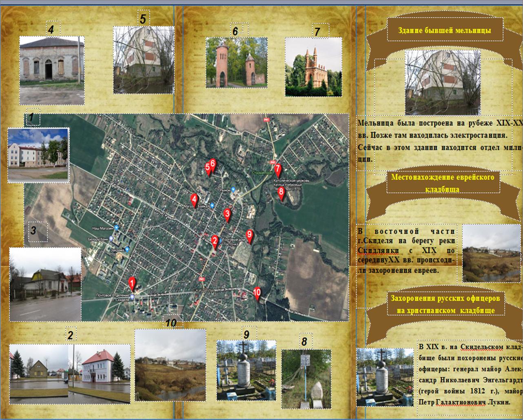Click red map pin number 6
The width and height of the screenshot is (523, 420).
[213, 164]
